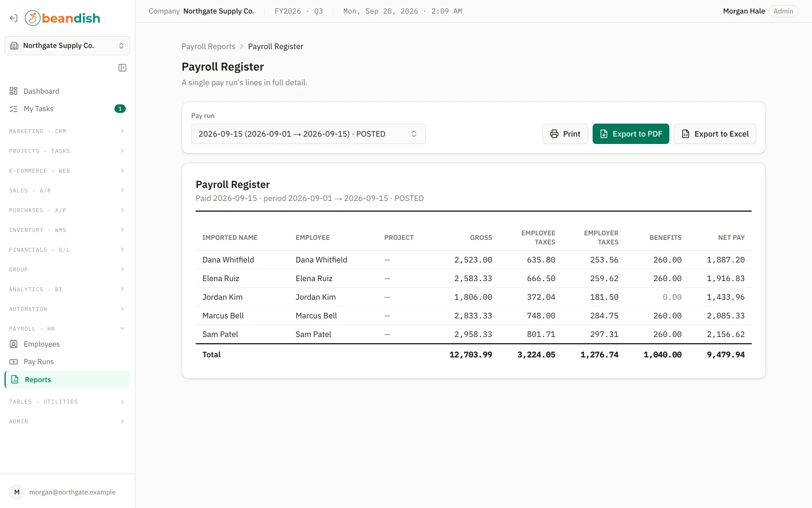Click Dana Whitfield in Employee column
Screen dimensions: 812x508
tap(321, 260)
